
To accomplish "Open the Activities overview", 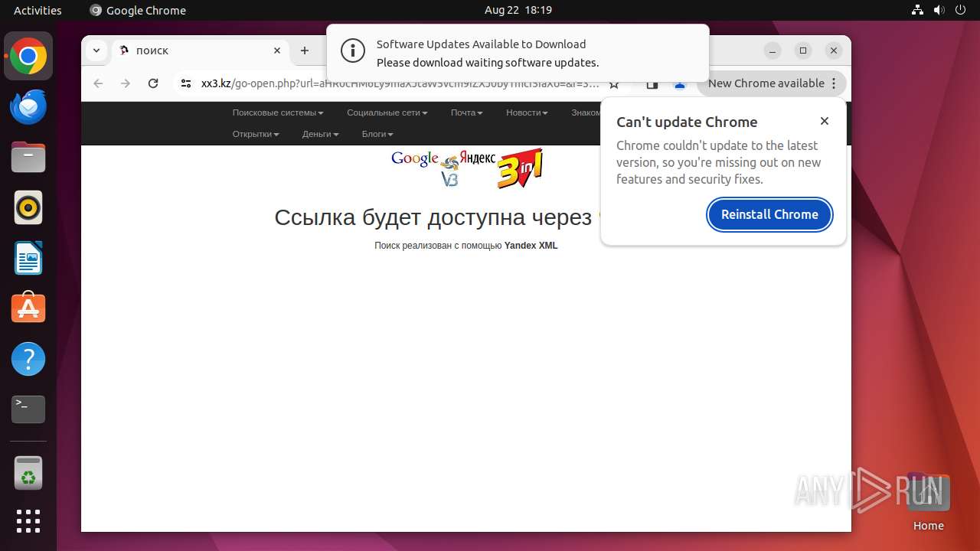I will point(38,10).
